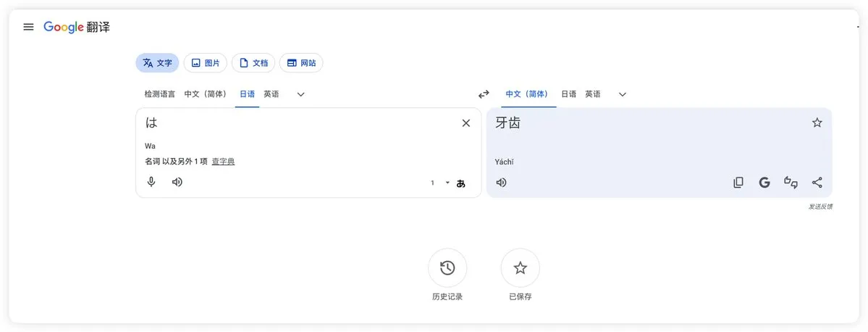Swap source and target languages

[484, 94]
